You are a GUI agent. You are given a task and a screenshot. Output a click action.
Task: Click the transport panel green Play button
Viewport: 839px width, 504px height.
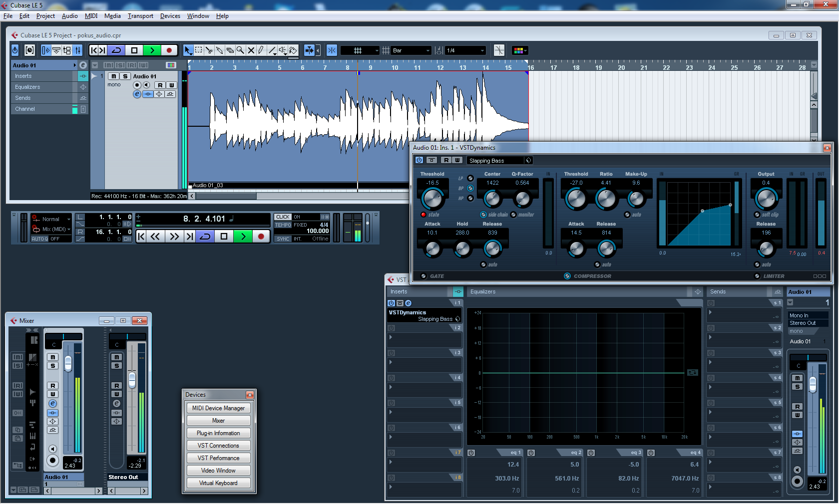click(243, 237)
